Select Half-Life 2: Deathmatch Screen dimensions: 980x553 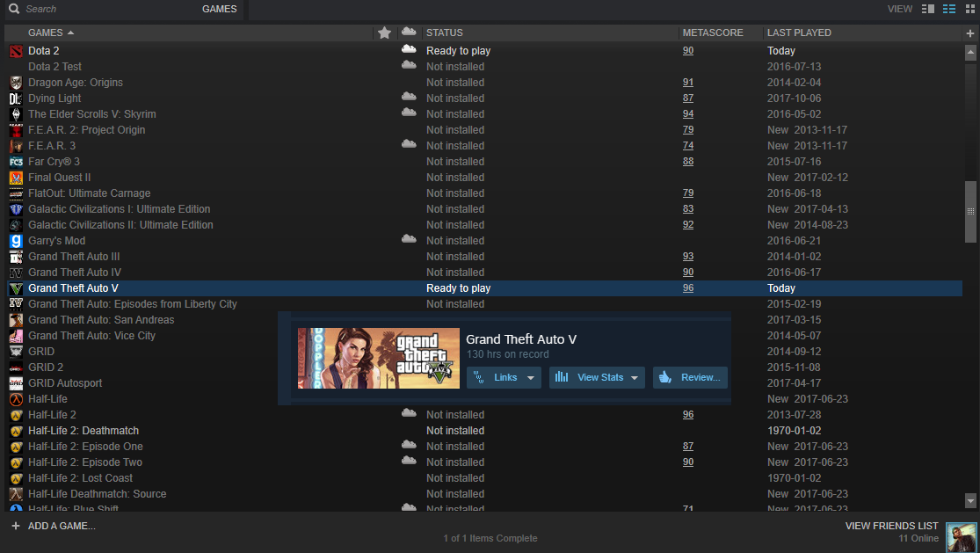pos(83,431)
